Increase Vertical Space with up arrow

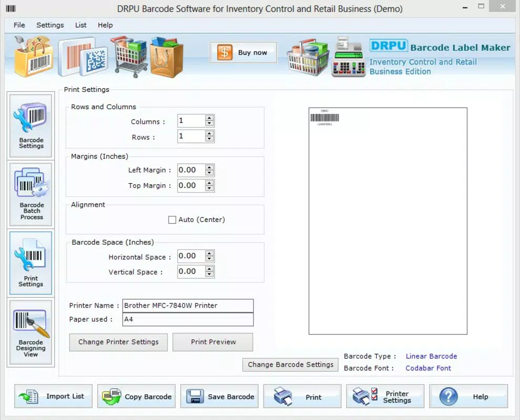(209, 268)
